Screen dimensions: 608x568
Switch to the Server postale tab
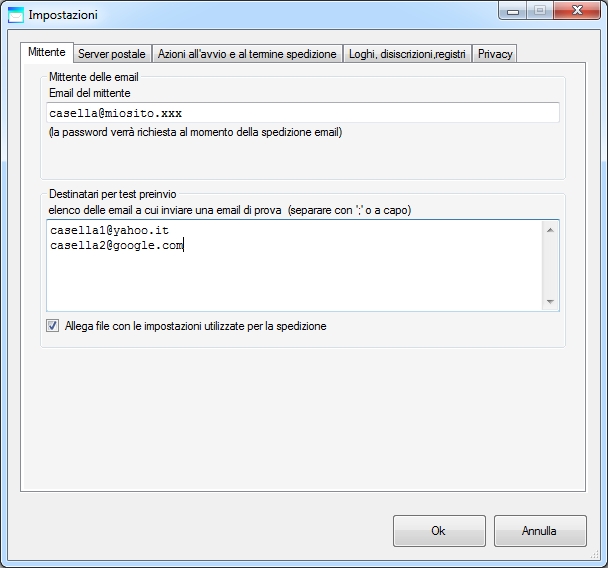click(112, 54)
